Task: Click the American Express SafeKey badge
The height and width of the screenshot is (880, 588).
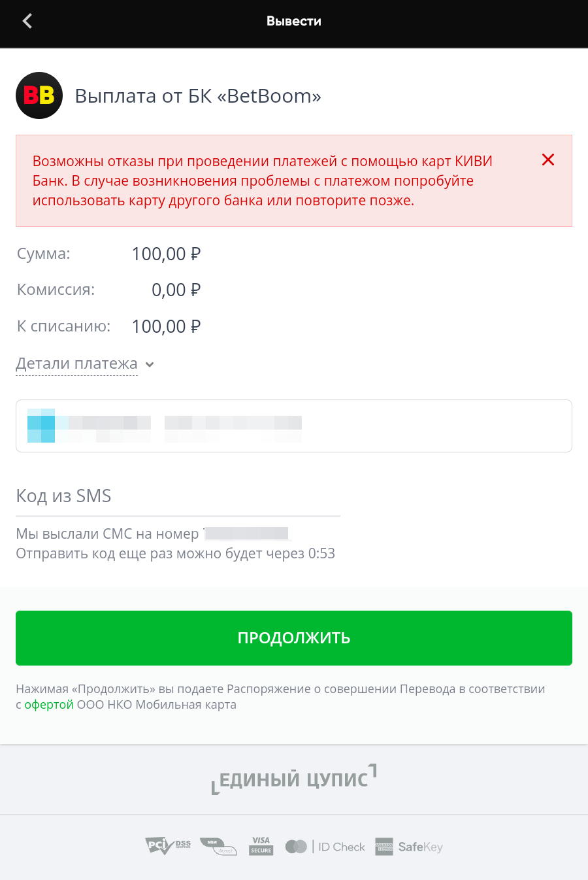Action: (x=409, y=847)
